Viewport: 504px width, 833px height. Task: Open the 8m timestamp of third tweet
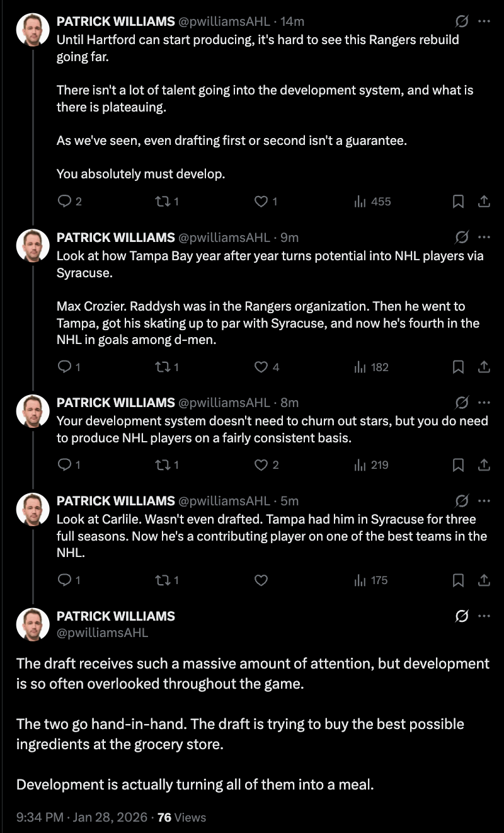[x=290, y=403]
